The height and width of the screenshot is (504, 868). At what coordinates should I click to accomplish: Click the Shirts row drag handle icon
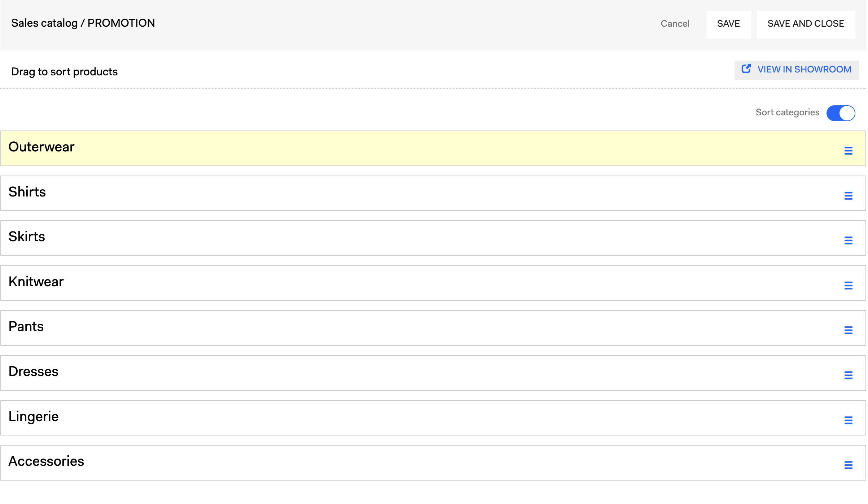click(848, 196)
